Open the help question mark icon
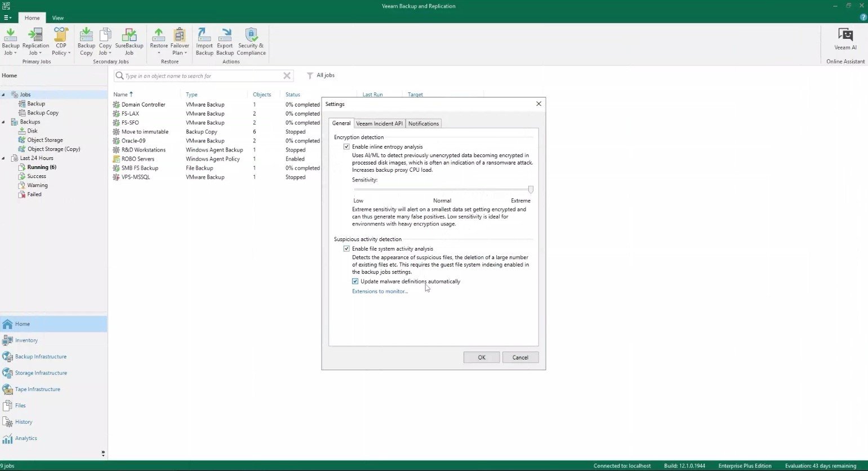This screenshot has width=868, height=471. point(863,17)
